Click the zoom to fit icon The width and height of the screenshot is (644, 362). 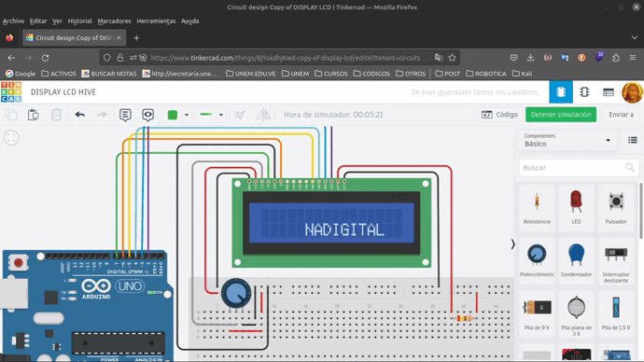pyautogui.click(x=11, y=137)
